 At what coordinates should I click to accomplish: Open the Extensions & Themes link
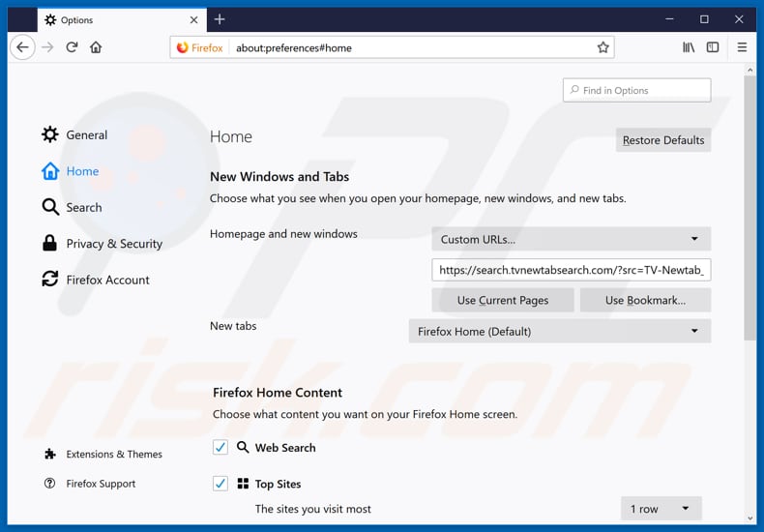point(114,454)
